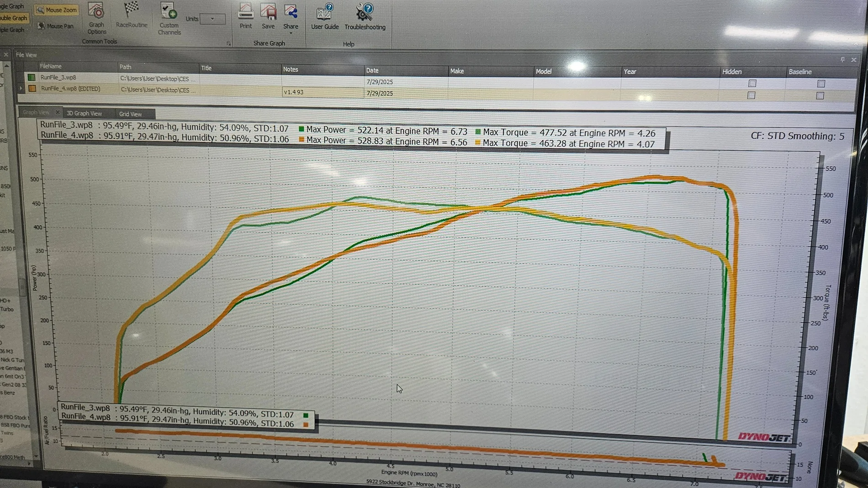The height and width of the screenshot is (488, 868).
Task: Open the Units dropdown
Action: [x=212, y=19]
